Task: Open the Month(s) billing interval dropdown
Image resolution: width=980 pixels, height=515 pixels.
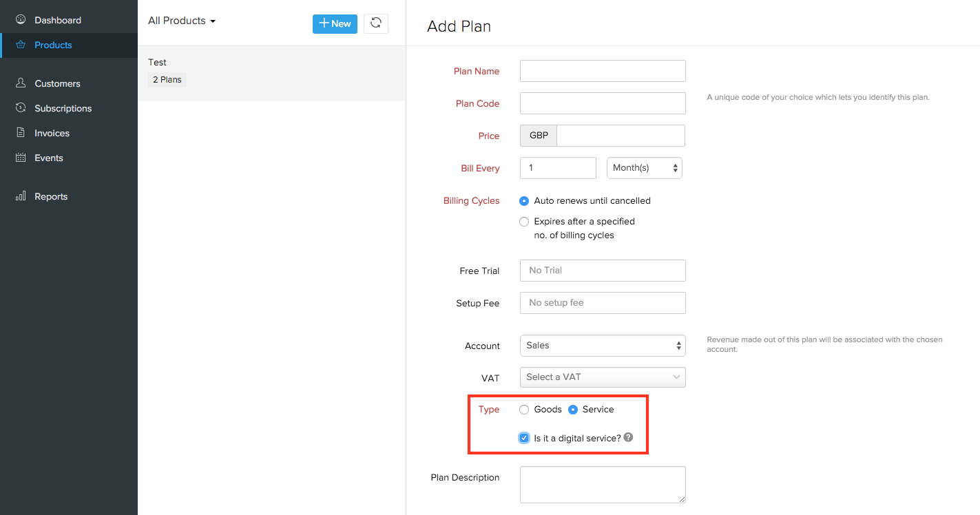Action: pyautogui.click(x=644, y=168)
